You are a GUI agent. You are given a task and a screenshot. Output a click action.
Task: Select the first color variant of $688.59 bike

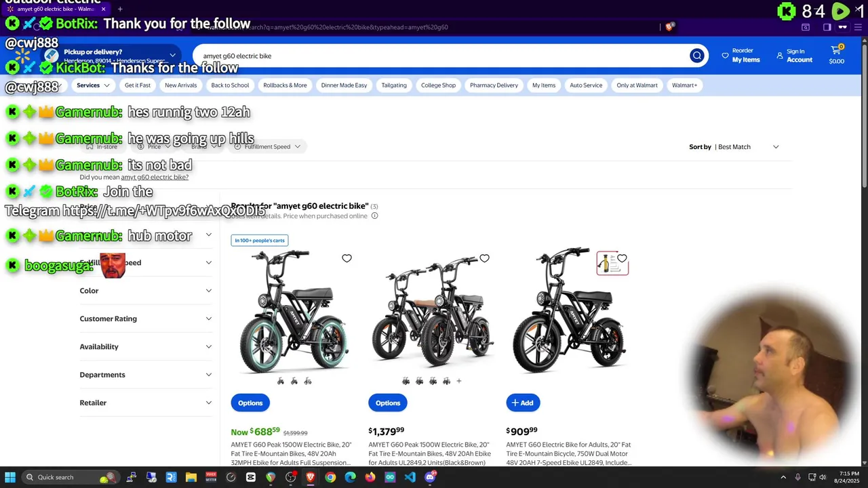pos(281,382)
